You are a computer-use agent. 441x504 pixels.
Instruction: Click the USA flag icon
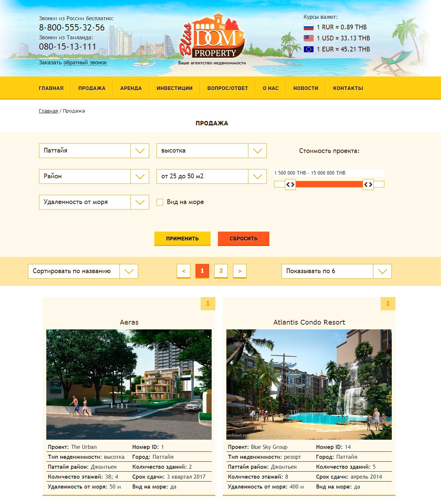(309, 38)
